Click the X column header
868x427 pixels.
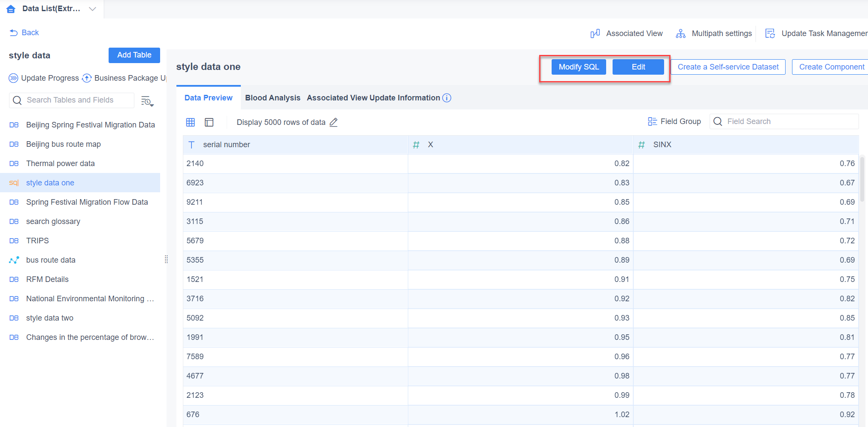point(521,145)
